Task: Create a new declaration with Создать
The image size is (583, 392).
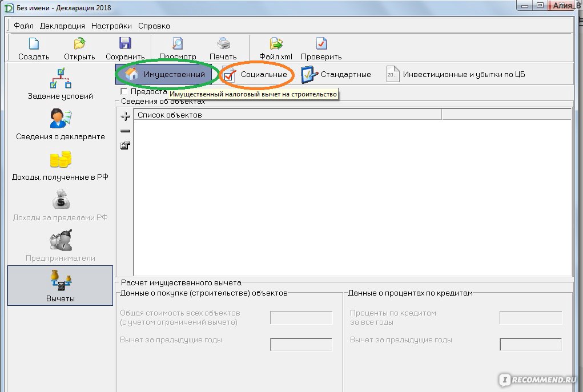Action: coord(34,49)
